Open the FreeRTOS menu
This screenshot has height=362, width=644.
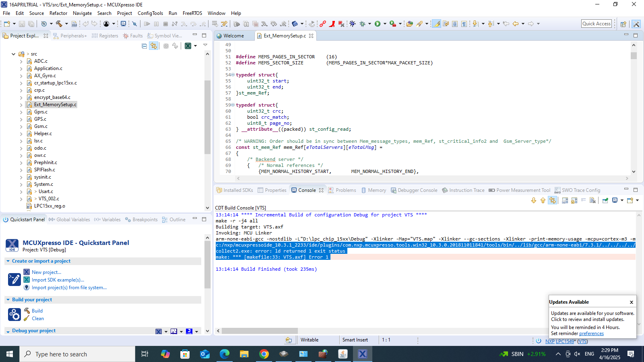coord(192,13)
